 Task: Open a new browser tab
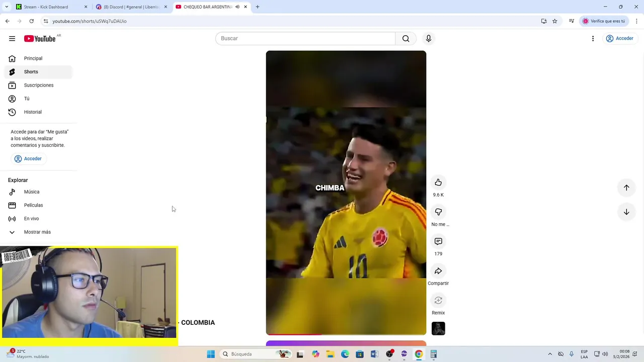click(258, 7)
